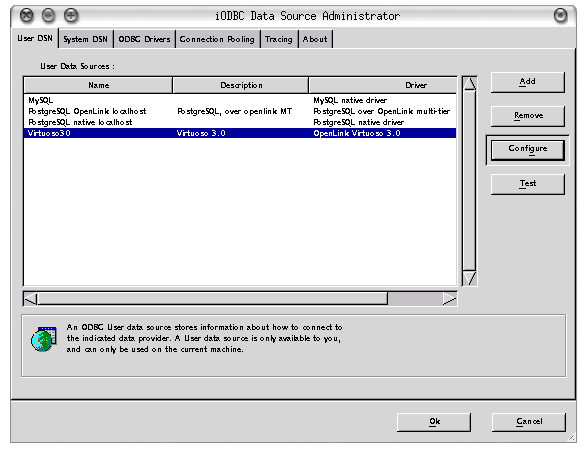
Task: Maximize the window using plus button
Action: coord(71,16)
